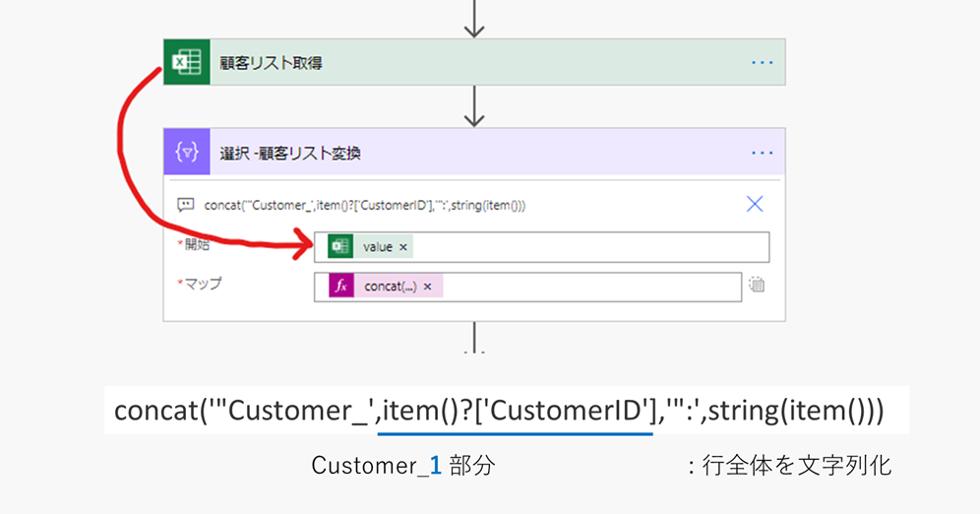Select the comment text starting with concat
980x514 pixels.
click(364, 205)
